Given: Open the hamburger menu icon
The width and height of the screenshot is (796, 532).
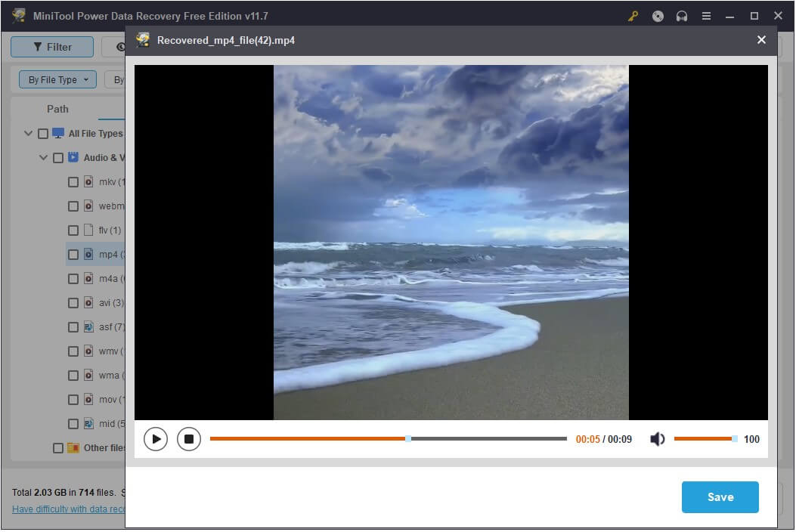Looking at the screenshot, I should tap(706, 16).
